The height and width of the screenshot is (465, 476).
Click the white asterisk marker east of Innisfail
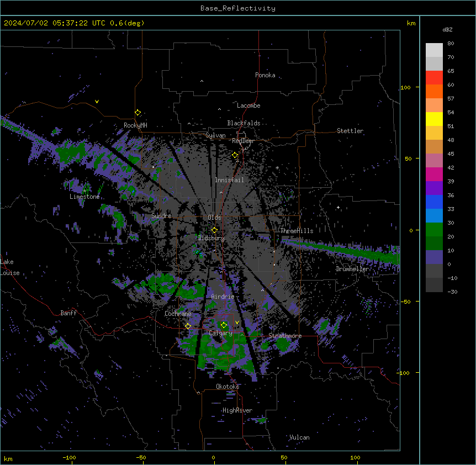tap(277, 168)
